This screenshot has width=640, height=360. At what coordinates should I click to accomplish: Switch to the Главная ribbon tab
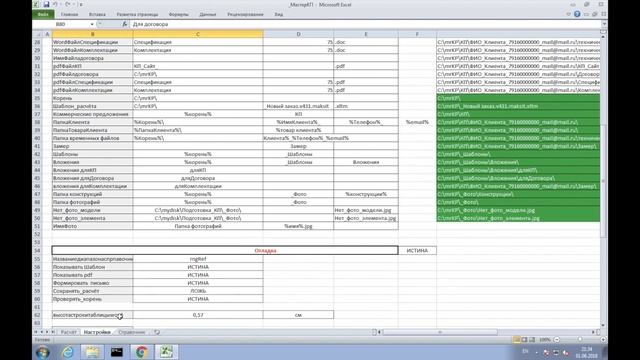[x=69, y=14]
